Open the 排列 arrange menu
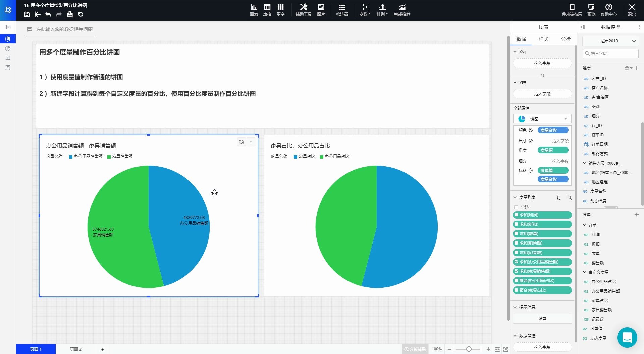 click(382, 10)
